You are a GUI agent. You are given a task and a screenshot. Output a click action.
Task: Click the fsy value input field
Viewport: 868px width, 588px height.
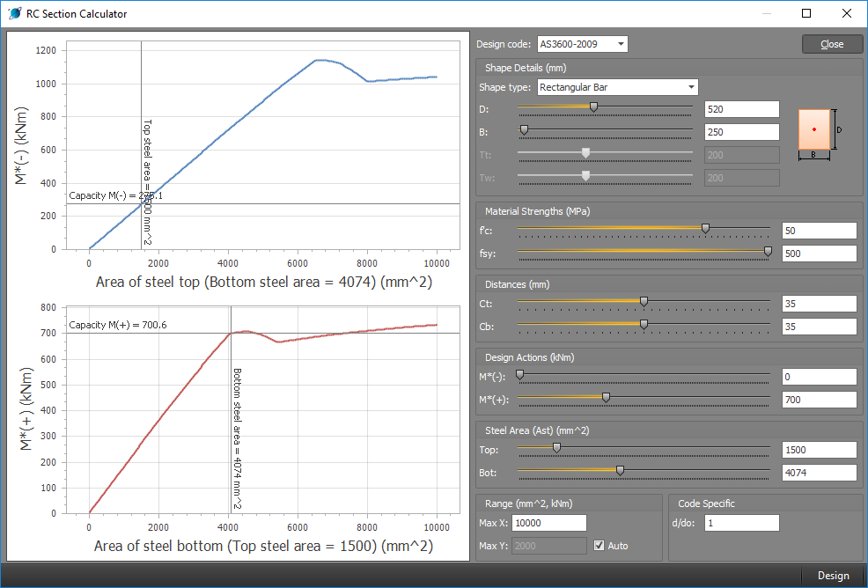click(819, 254)
